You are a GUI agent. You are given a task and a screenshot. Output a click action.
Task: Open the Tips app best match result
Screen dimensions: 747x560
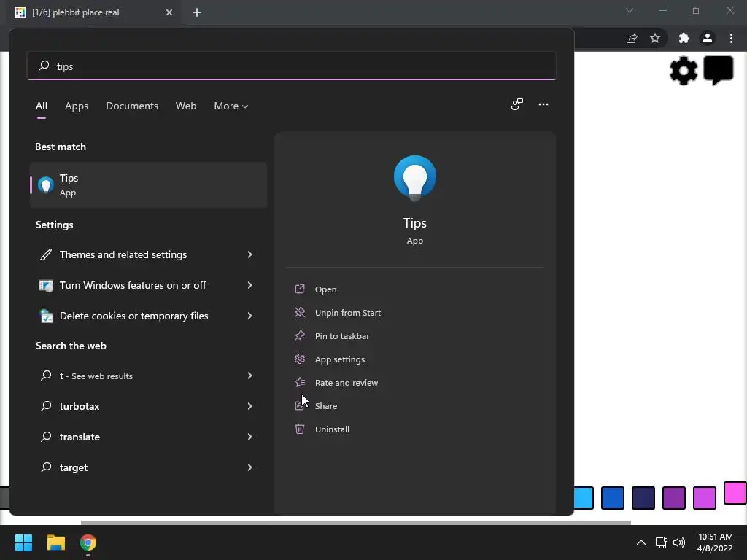coord(148,184)
